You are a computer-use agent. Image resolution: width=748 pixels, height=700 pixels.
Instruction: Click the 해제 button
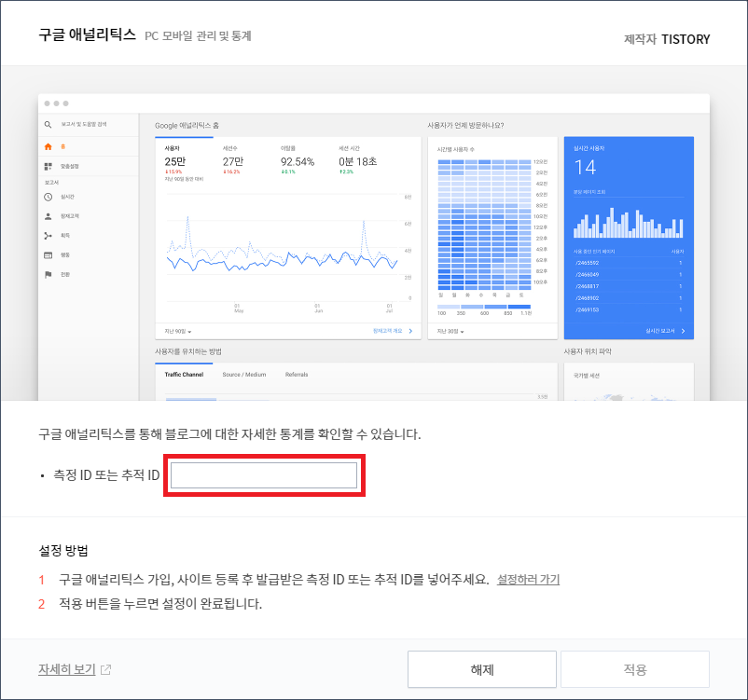[482, 669]
